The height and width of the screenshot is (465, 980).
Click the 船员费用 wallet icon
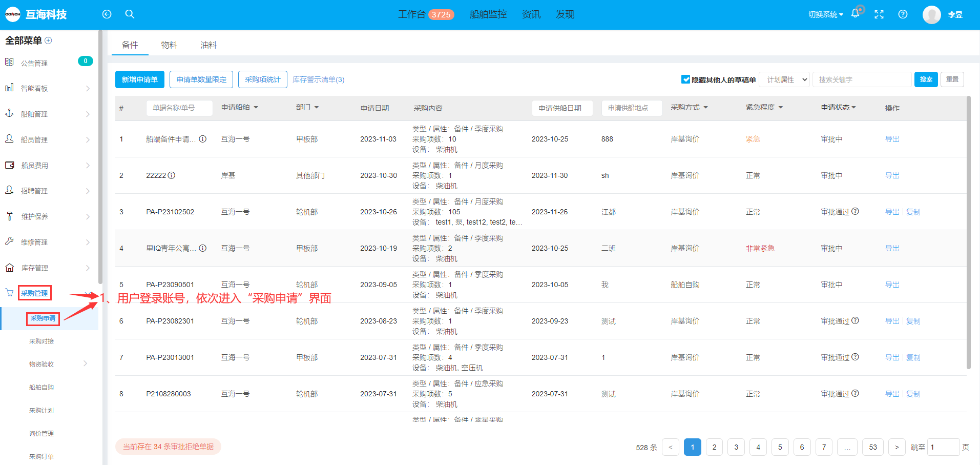pos(9,165)
